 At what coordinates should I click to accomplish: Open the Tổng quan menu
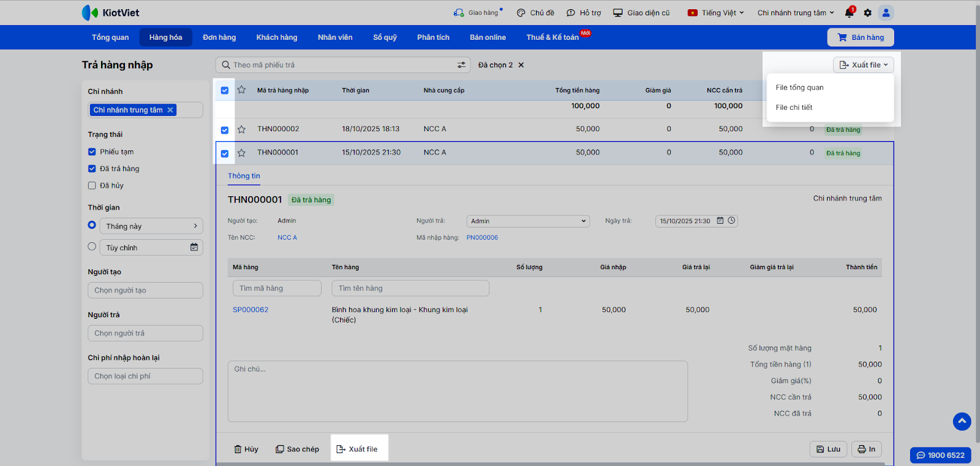click(110, 37)
